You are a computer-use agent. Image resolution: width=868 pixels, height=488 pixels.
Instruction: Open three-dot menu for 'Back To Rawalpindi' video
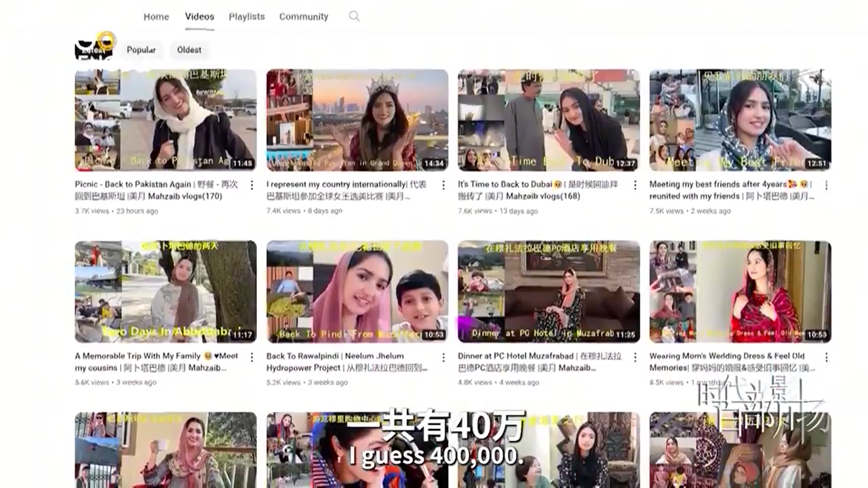click(x=443, y=357)
